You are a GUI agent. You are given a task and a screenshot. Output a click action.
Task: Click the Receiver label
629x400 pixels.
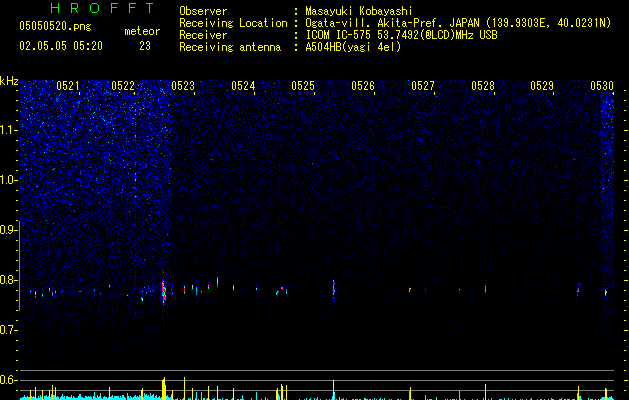click(x=203, y=35)
